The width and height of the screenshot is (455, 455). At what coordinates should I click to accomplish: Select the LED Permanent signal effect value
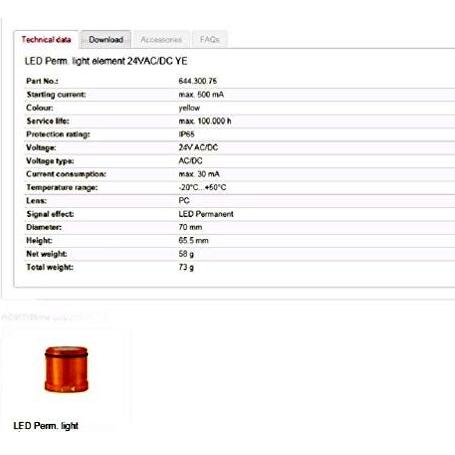pos(206,214)
